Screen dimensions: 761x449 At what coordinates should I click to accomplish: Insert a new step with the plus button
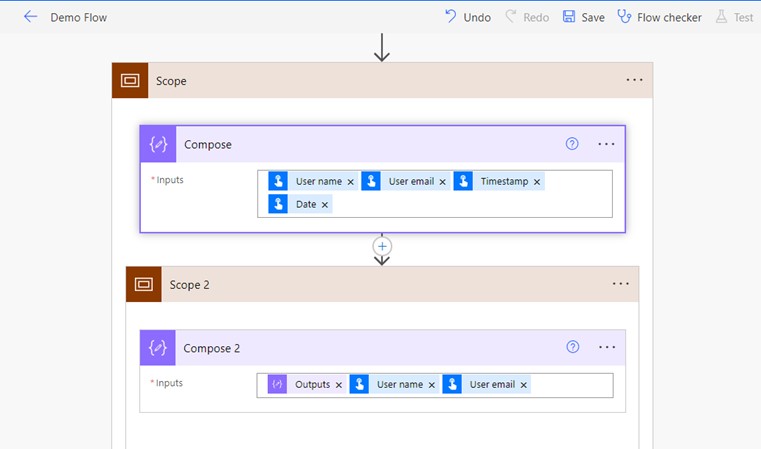pos(382,247)
